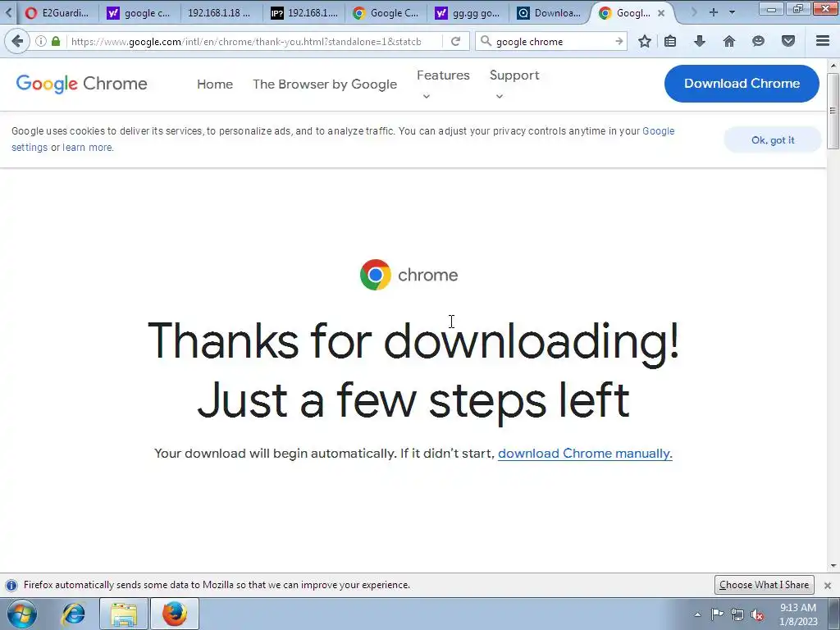Click the network tray icon
The height and width of the screenshot is (630, 840).
(737, 614)
